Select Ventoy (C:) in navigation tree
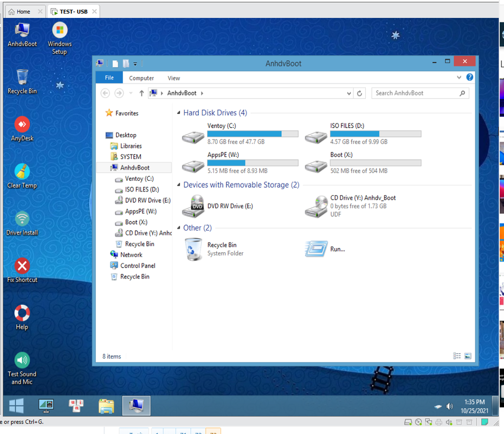 [x=134, y=179]
